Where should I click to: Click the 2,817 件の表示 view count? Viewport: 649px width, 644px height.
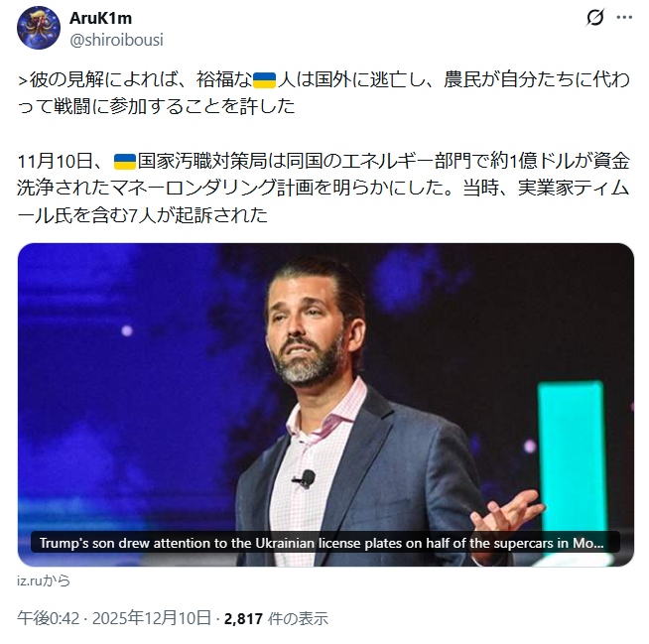click(276, 619)
